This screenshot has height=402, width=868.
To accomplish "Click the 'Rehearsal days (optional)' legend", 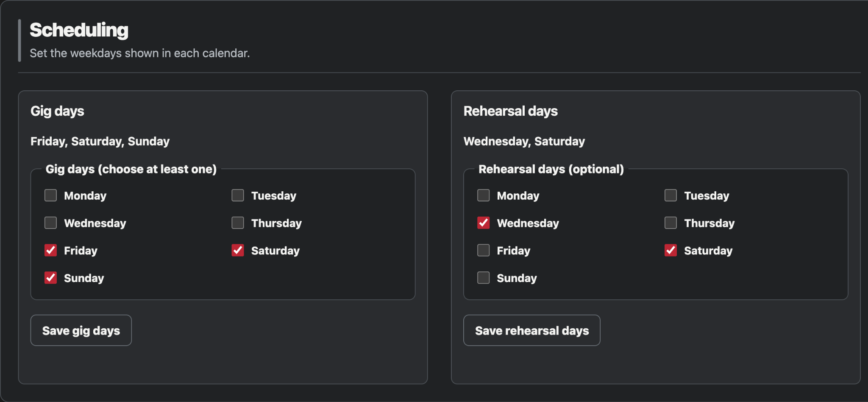I will point(551,169).
